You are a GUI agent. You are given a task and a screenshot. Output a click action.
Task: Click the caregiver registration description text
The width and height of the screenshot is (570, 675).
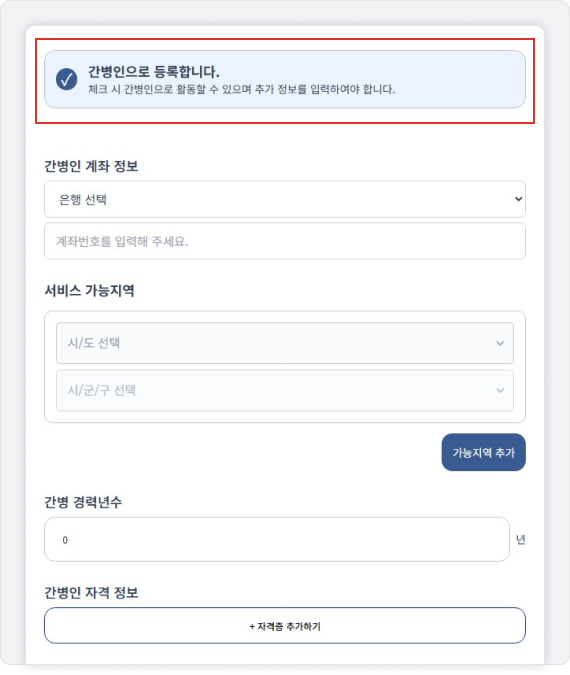click(x=242, y=89)
